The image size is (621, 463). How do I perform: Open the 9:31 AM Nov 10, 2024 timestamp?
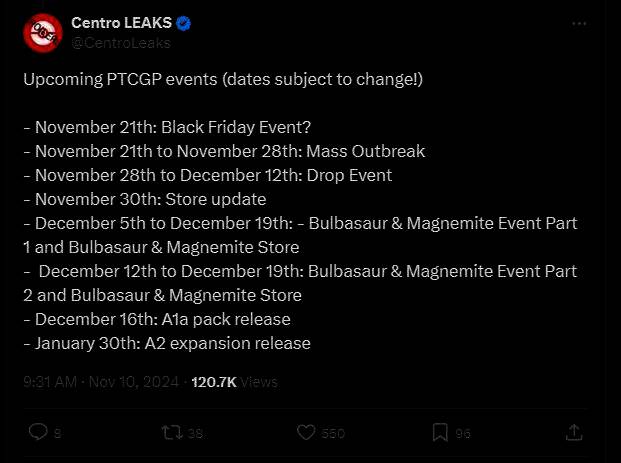(x=102, y=381)
